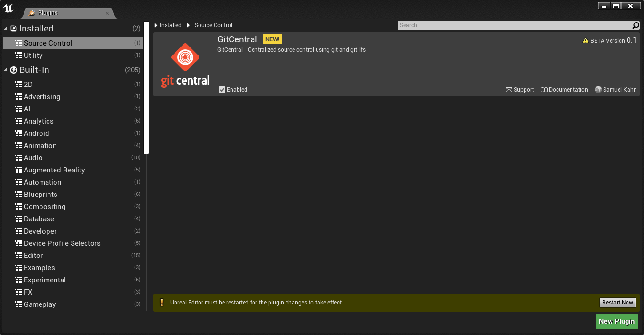Click the Built-In category icon
Image resolution: width=644 pixels, height=335 pixels.
tap(14, 70)
